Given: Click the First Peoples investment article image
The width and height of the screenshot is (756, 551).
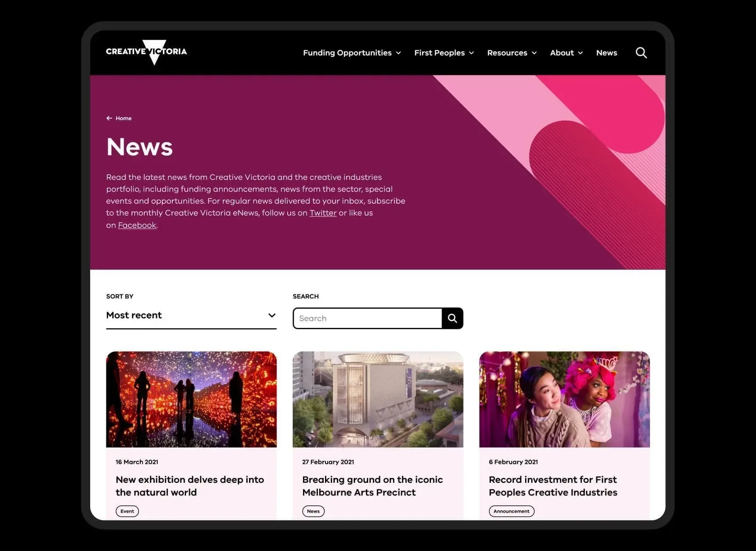Looking at the screenshot, I should (x=564, y=399).
